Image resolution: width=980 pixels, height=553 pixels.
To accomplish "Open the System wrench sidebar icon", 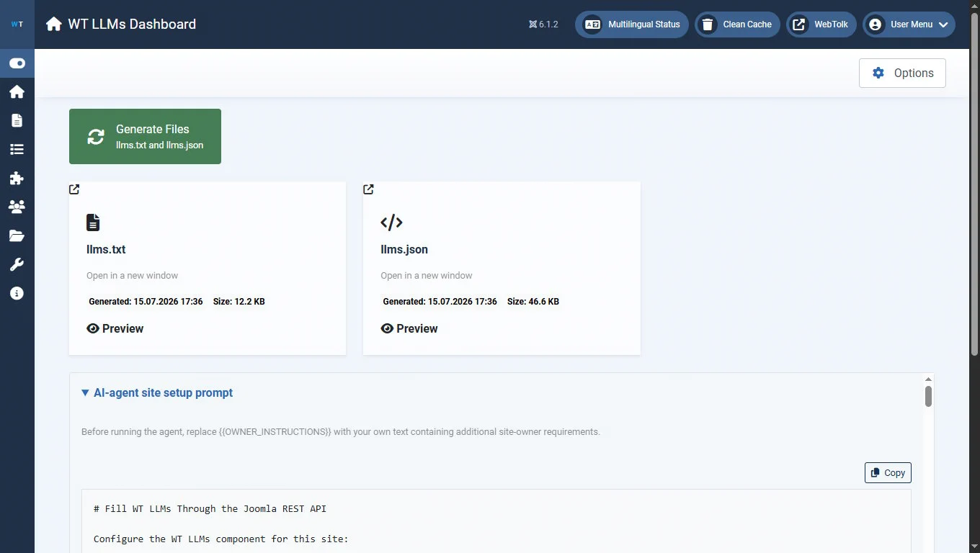I will pos(17,264).
